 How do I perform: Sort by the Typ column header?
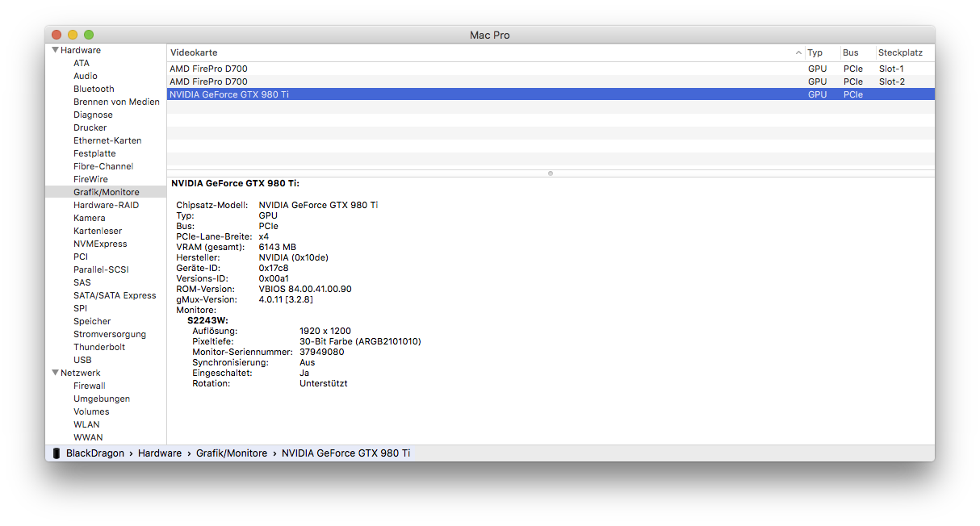click(815, 52)
